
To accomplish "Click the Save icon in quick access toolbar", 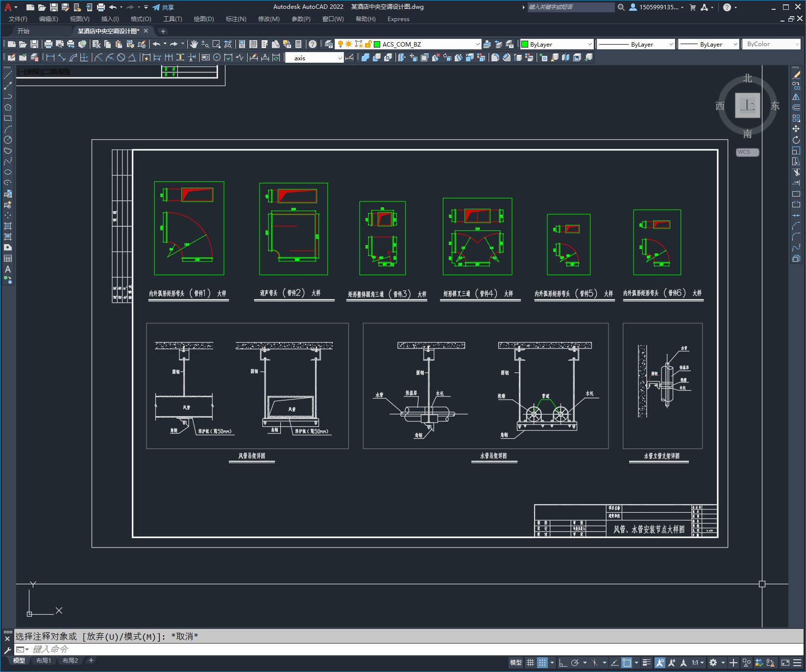I will (x=54, y=7).
